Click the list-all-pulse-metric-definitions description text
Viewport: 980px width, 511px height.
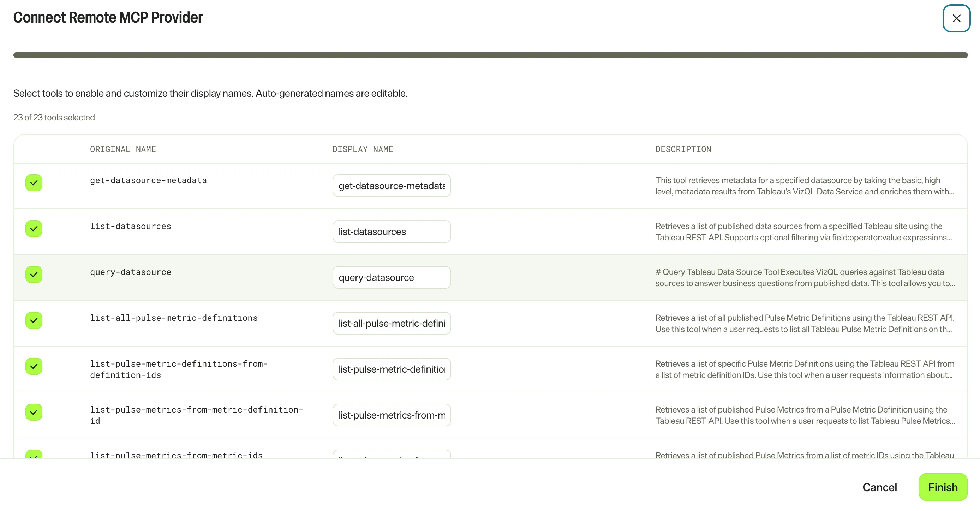click(805, 324)
